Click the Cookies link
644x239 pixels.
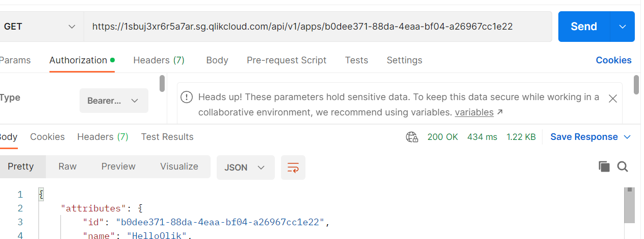click(x=613, y=60)
